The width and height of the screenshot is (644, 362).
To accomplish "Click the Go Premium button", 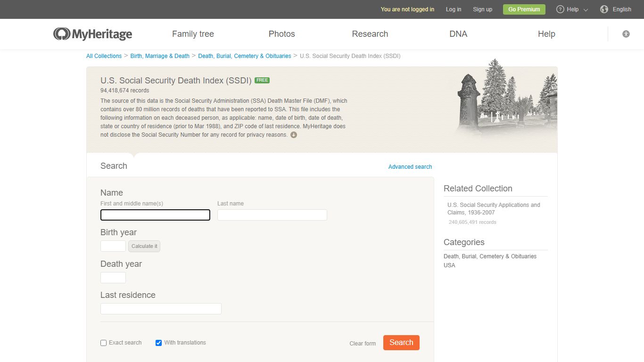I will click(524, 9).
